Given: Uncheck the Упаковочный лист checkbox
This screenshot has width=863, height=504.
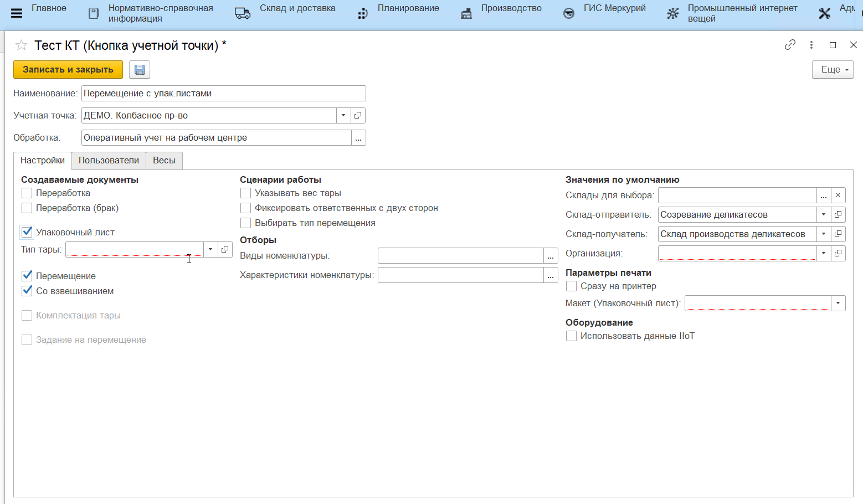Looking at the screenshot, I should coord(27,233).
